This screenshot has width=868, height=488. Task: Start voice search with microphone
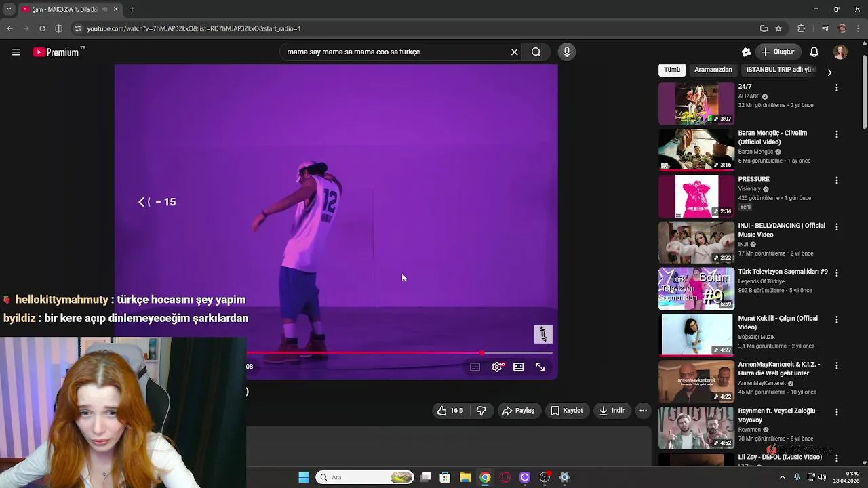click(x=567, y=52)
